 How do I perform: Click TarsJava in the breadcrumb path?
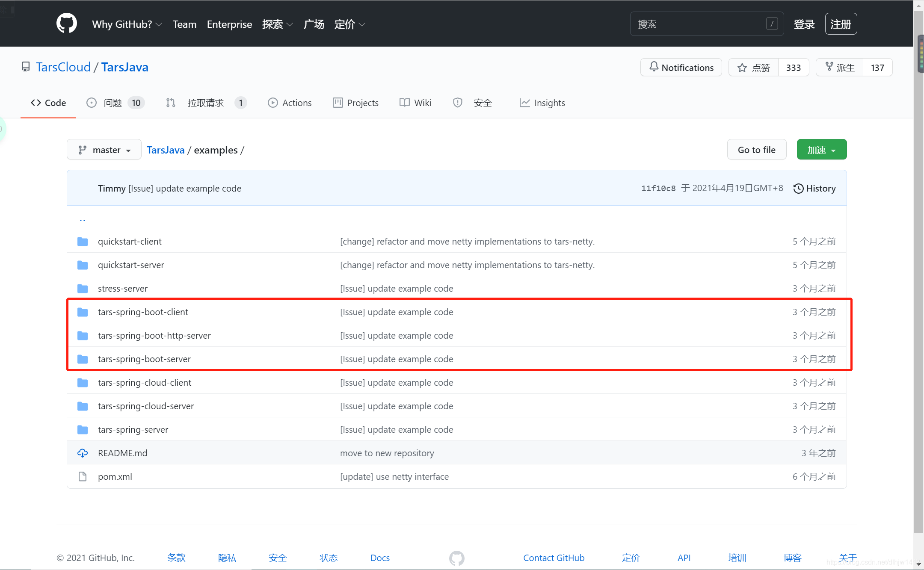tap(166, 150)
